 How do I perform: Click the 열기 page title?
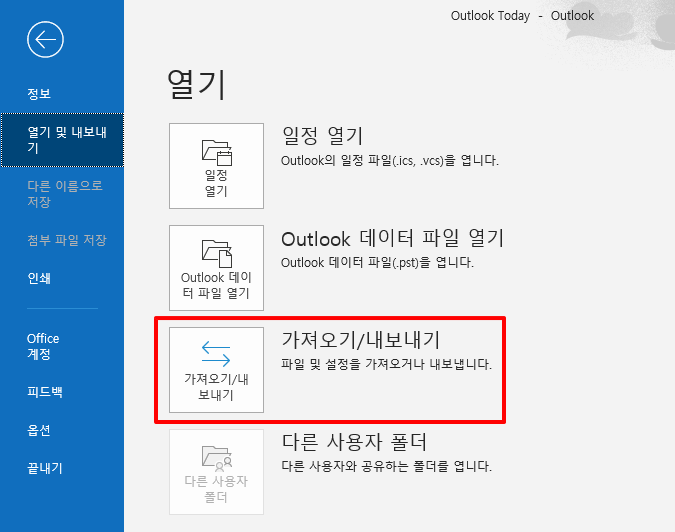(196, 85)
